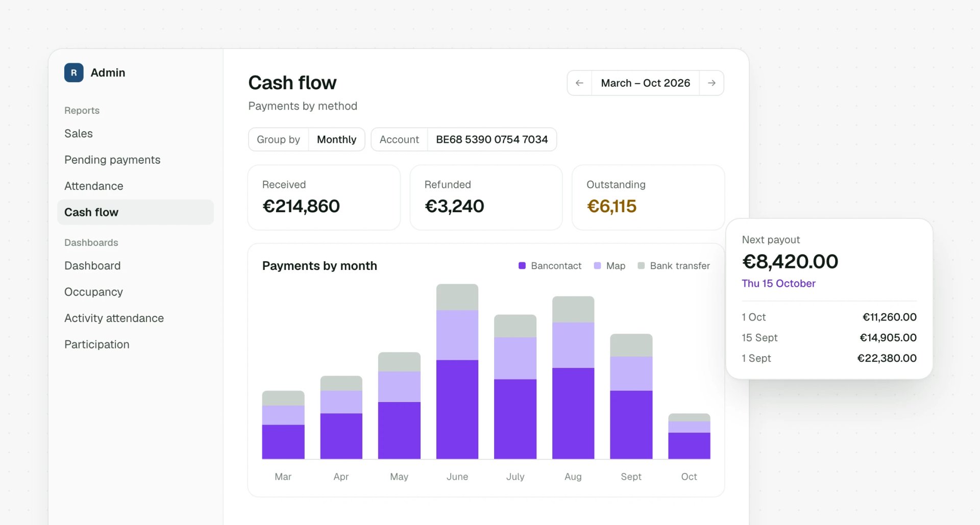Click the Next payout €8,420.00 amount
Viewport: 980px width, 525px height.
790,262
